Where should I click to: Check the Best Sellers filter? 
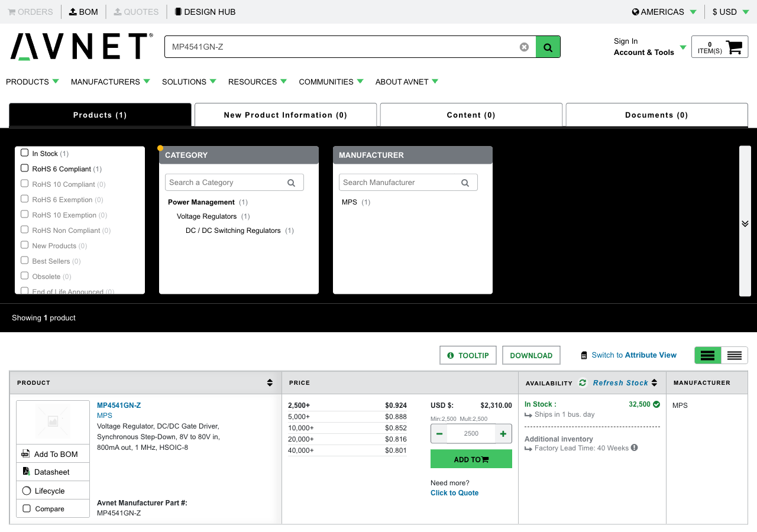(x=24, y=260)
